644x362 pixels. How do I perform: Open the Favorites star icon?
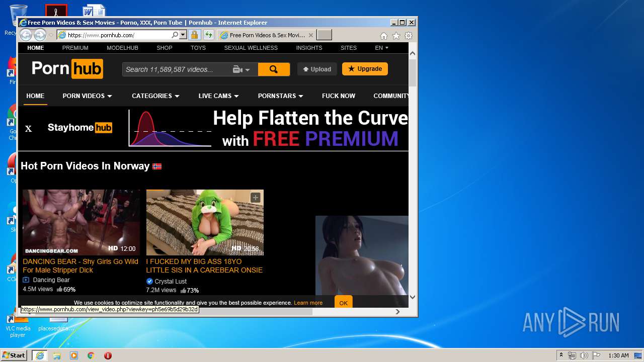(396, 36)
